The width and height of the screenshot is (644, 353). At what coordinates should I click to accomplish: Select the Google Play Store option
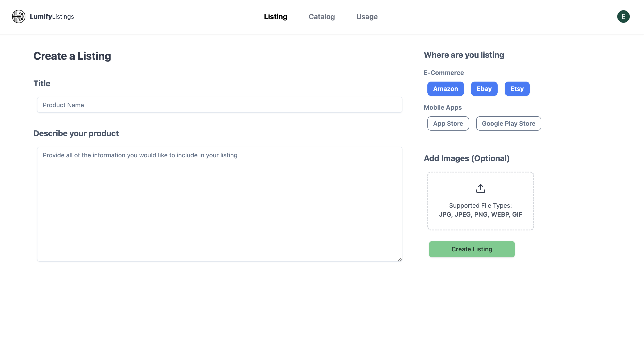pyautogui.click(x=508, y=123)
